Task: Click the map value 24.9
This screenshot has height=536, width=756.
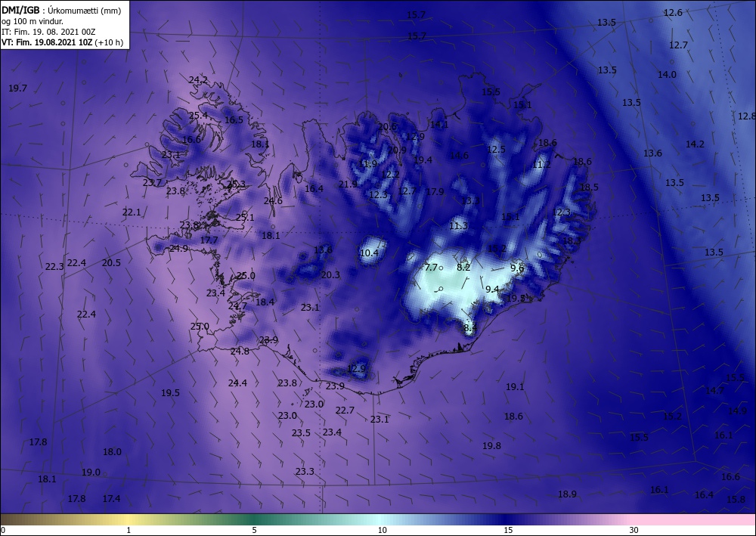Action: [x=179, y=248]
